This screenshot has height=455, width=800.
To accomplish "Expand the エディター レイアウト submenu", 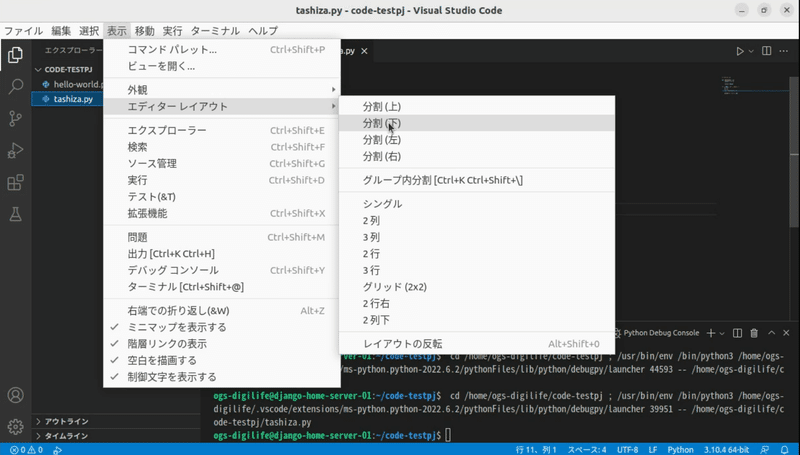I will [x=221, y=106].
